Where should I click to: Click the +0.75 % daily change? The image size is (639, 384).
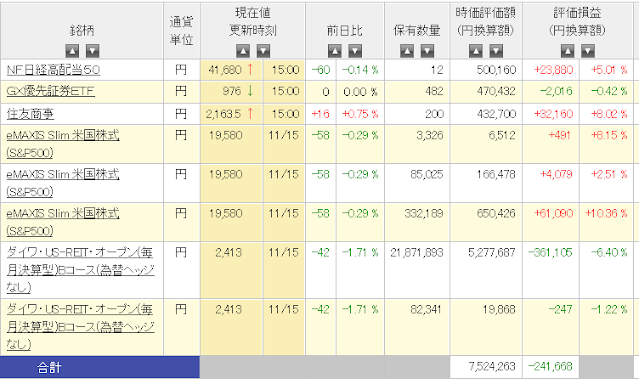360,114
